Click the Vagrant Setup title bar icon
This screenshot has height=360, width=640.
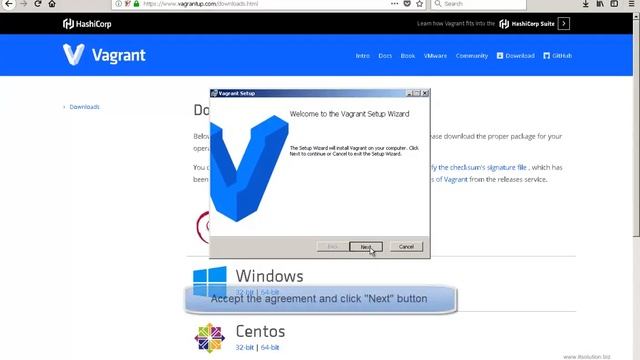click(214, 93)
